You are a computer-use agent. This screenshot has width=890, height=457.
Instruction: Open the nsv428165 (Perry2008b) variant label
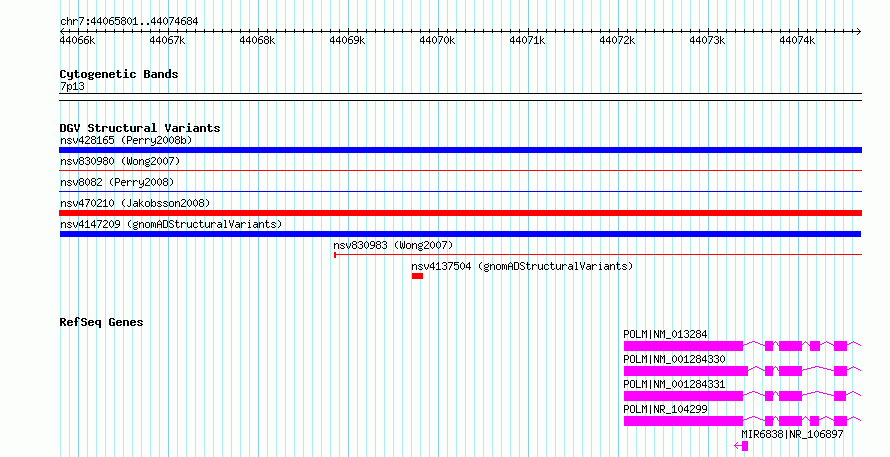[126, 140]
